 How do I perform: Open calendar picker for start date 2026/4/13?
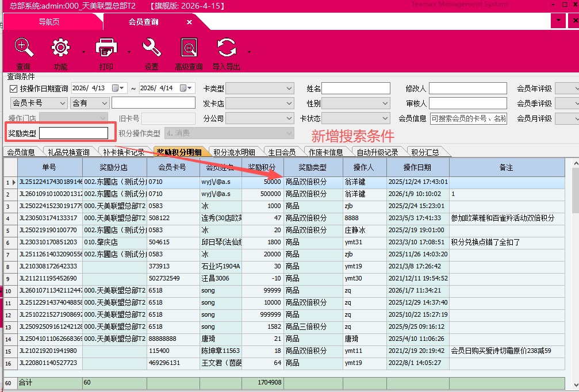point(117,88)
